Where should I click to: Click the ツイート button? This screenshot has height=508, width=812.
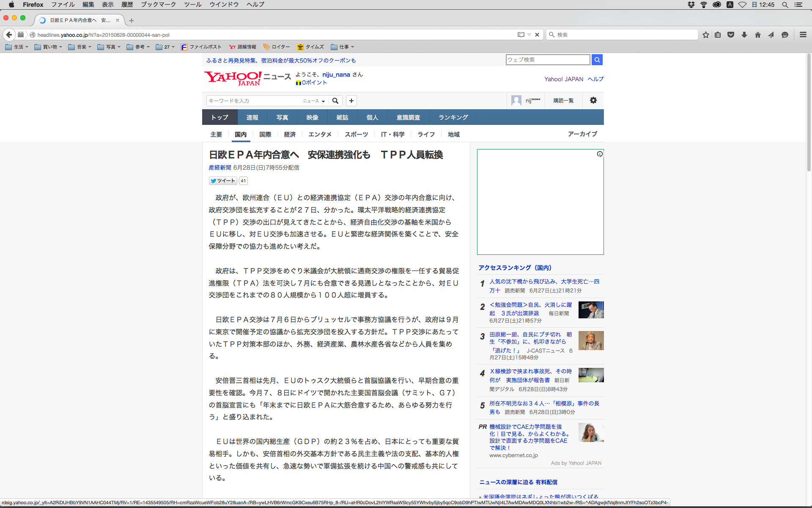pos(223,181)
